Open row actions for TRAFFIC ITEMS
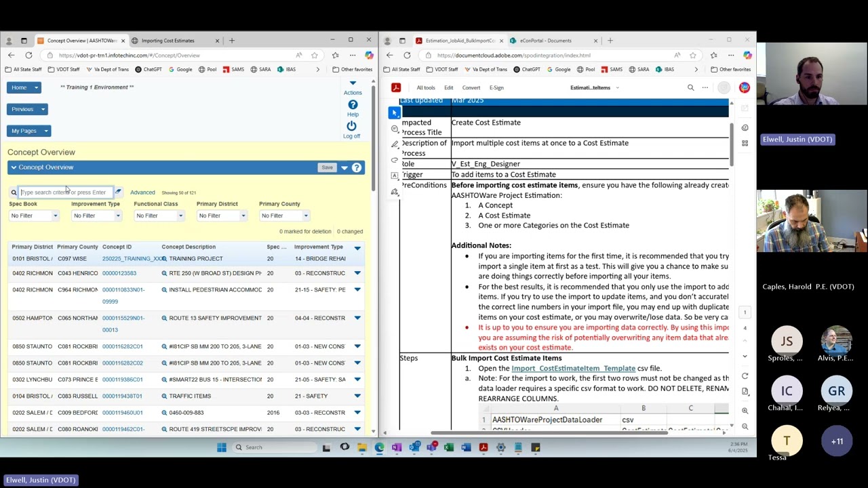This screenshot has width=868, height=488. pyautogui.click(x=357, y=396)
